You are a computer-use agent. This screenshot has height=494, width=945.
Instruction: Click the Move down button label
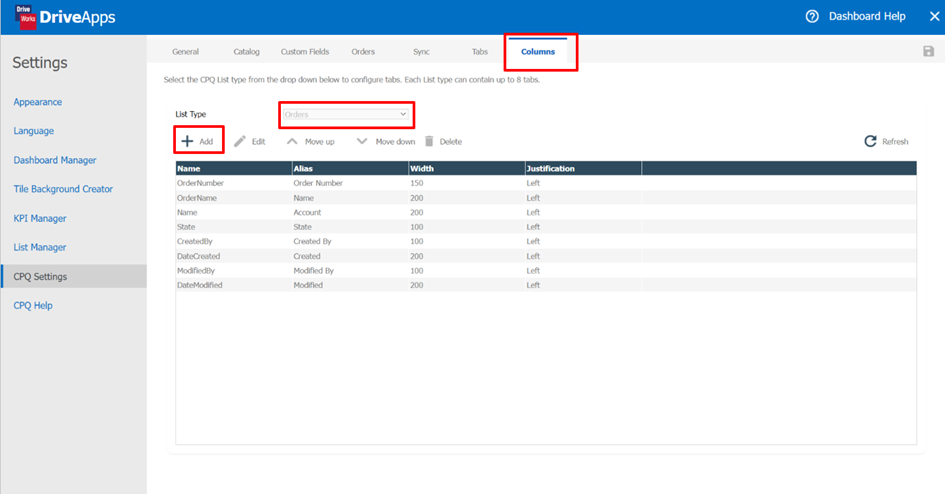click(x=395, y=142)
